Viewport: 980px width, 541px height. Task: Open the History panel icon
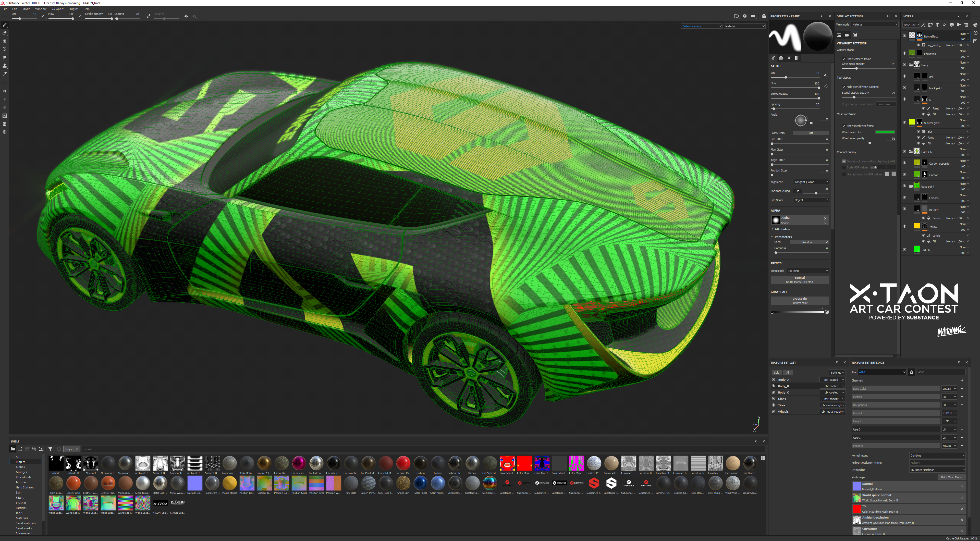click(x=975, y=33)
